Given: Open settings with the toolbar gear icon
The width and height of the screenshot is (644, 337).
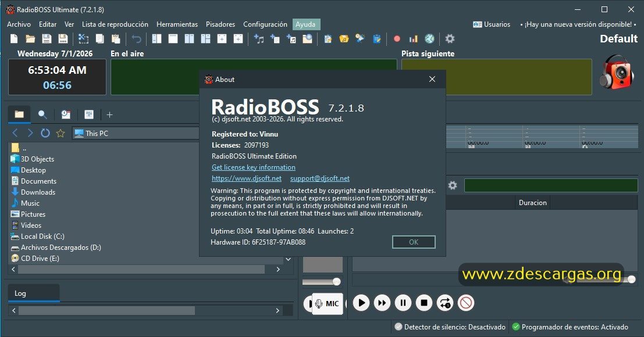Looking at the screenshot, I should coord(450,39).
